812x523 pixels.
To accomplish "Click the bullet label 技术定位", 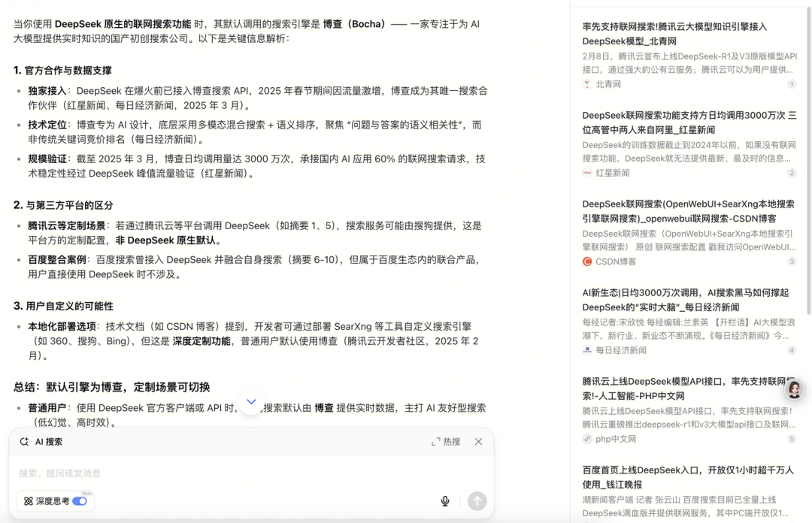I will [47, 125].
